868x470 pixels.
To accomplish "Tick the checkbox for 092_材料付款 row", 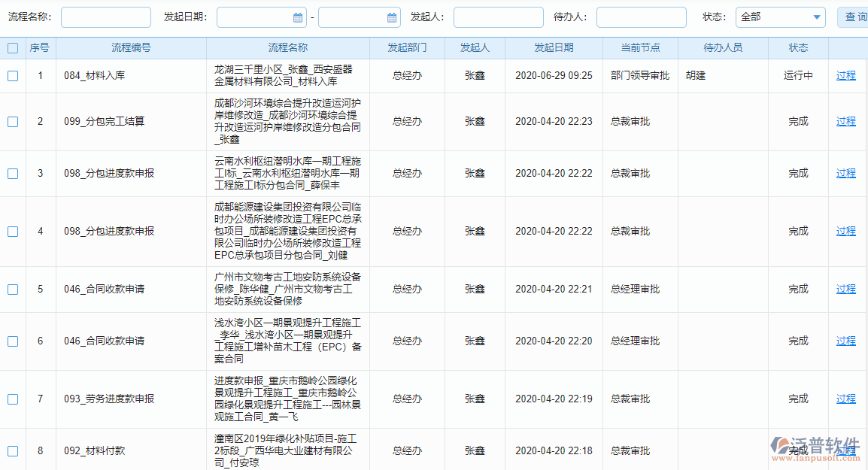I will pos(13,451).
